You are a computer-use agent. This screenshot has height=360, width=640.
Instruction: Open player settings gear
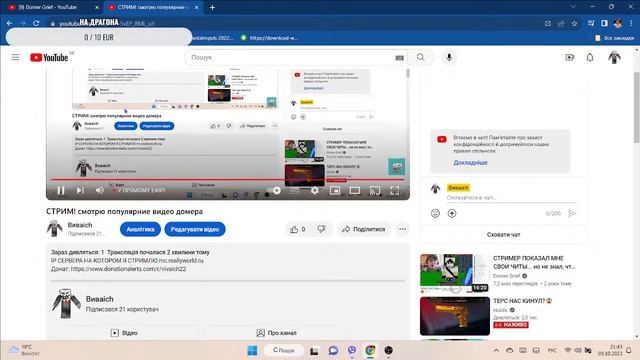pos(315,190)
